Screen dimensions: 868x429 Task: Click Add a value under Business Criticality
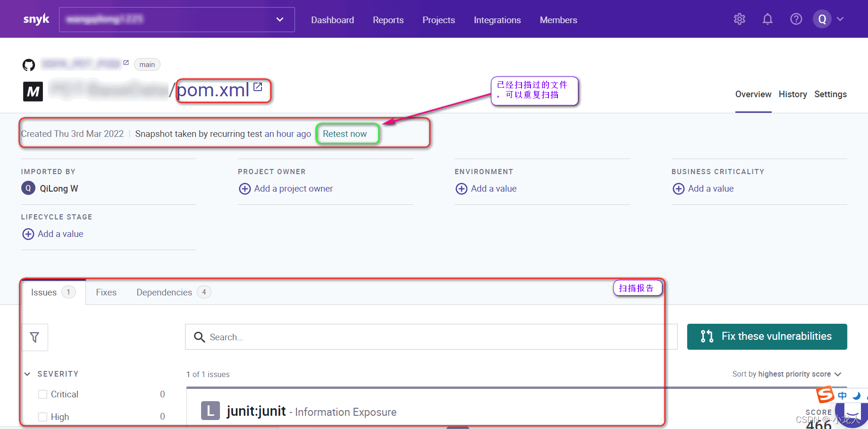coord(711,189)
